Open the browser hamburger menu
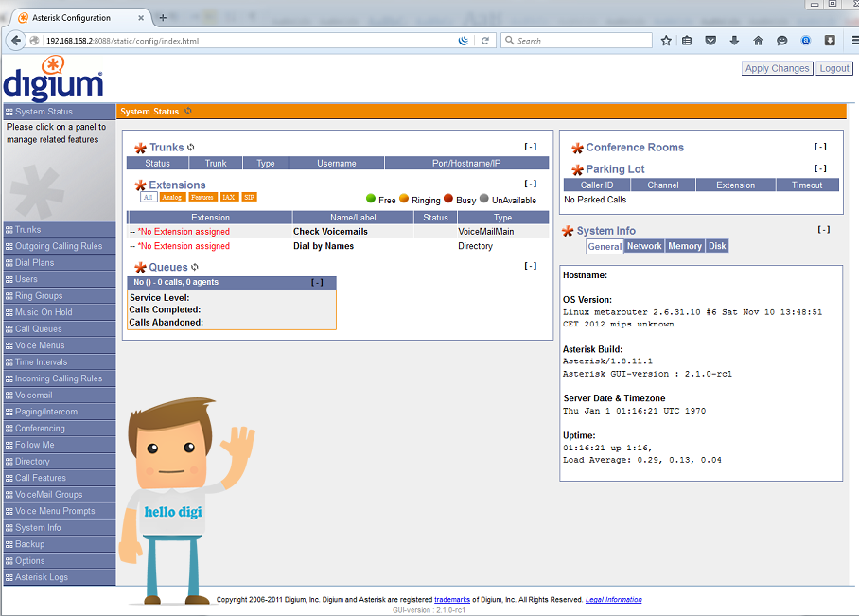Screen dimensions: 859x616 (x=854, y=41)
